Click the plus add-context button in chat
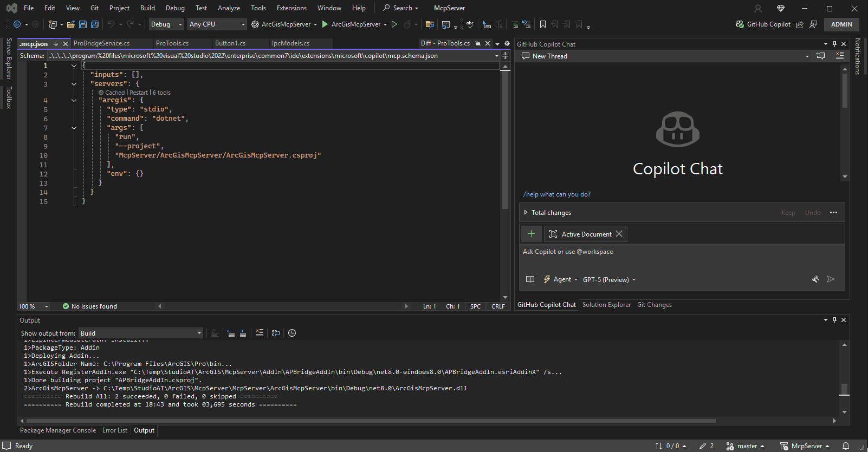 [531, 234]
